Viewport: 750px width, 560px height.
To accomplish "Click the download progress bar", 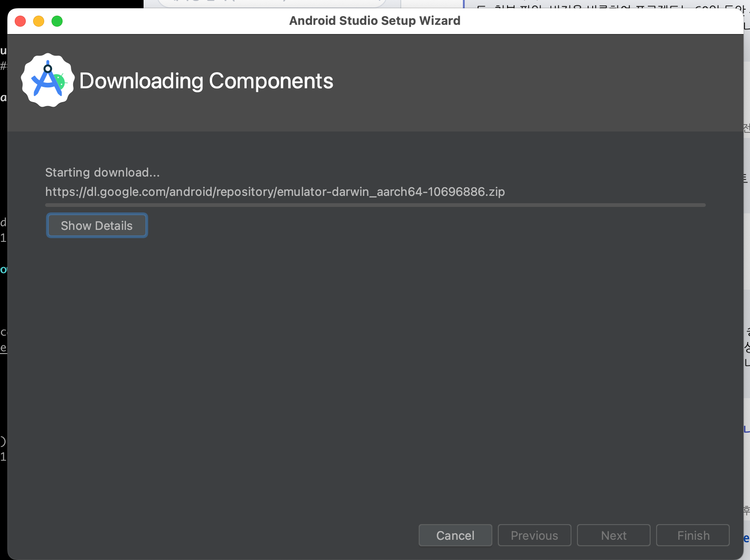I will click(x=375, y=205).
